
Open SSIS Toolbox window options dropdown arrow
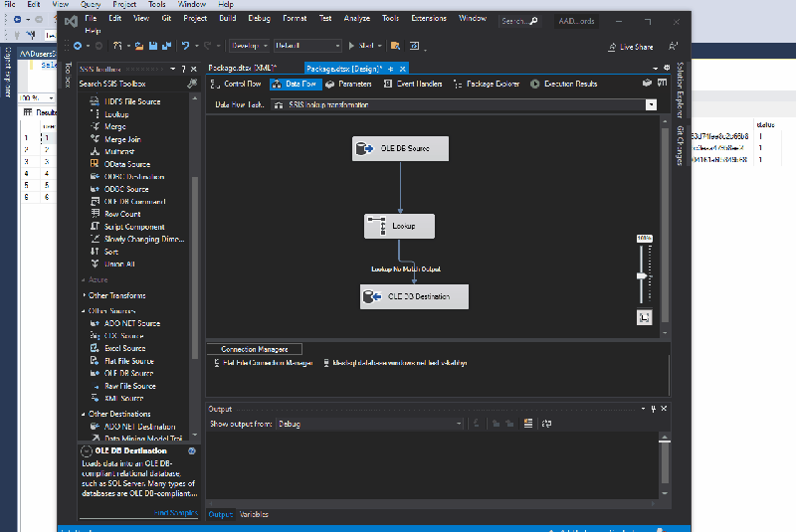coord(172,69)
